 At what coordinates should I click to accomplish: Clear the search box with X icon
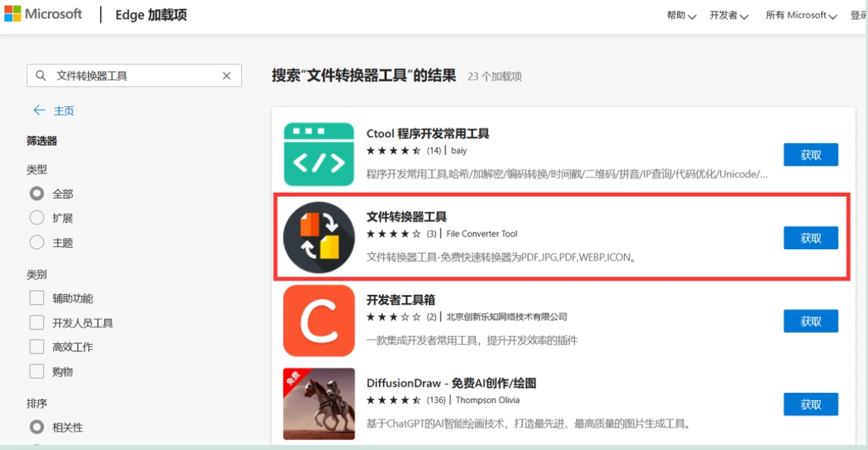tap(227, 75)
